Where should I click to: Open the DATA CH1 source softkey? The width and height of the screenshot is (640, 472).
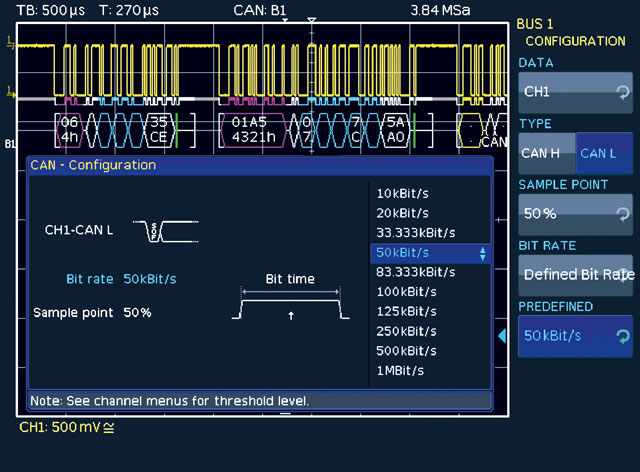pyautogui.click(x=576, y=93)
